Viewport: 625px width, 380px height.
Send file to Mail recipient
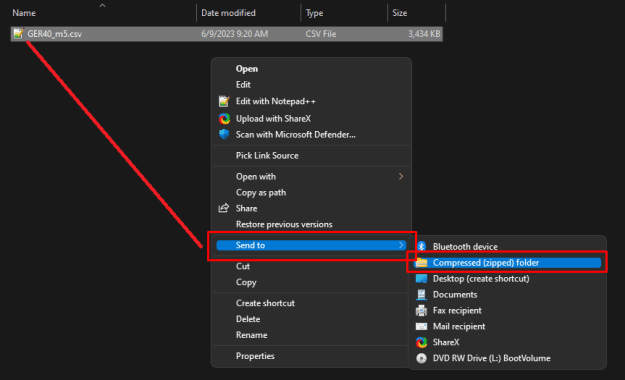point(459,326)
